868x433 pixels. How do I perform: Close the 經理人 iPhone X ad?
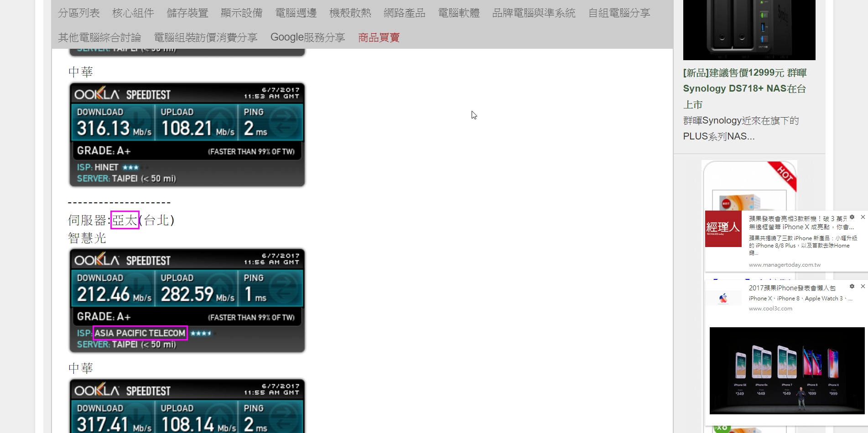point(863,217)
